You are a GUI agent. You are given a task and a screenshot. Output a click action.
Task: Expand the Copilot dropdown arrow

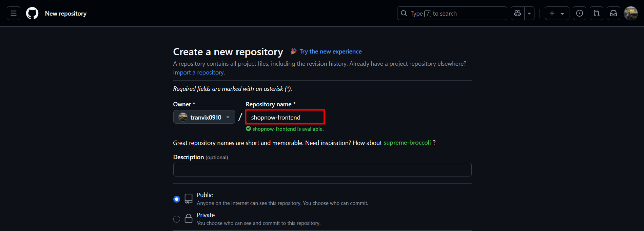[x=529, y=13]
